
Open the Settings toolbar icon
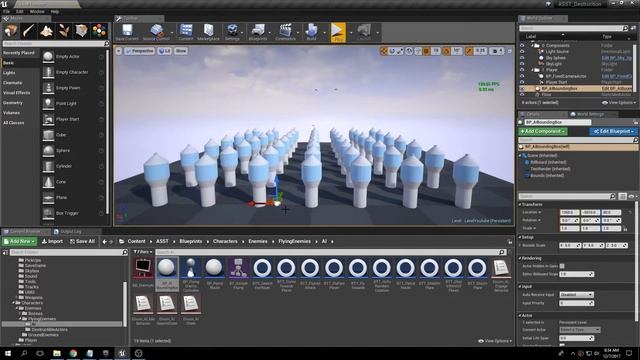click(232, 32)
